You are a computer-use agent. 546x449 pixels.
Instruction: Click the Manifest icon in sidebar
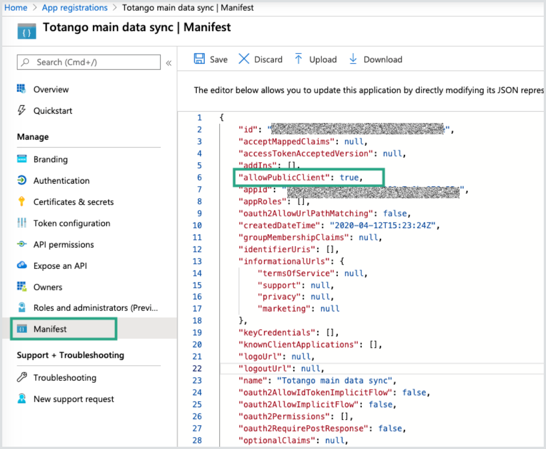(x=22, y=328)
